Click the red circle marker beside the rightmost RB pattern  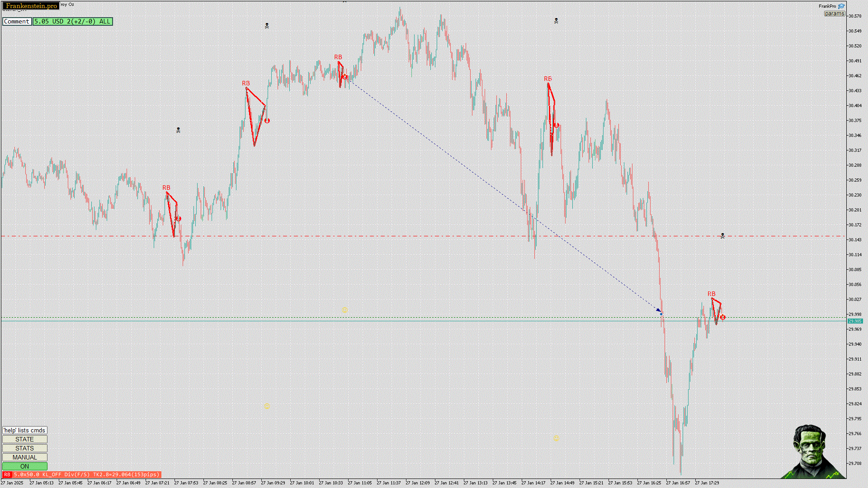coord(723,317)
